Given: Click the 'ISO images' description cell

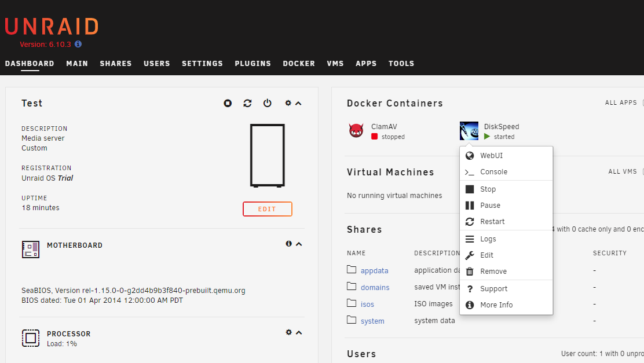Looking at the screenshot, I should pyautogui.click(x=433, y=303).
